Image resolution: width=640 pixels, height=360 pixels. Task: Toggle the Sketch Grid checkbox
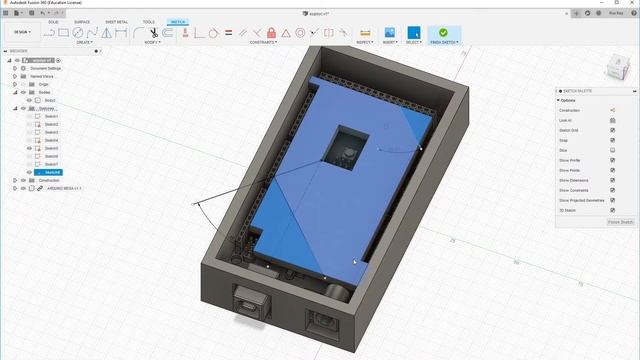coord(612,130)
